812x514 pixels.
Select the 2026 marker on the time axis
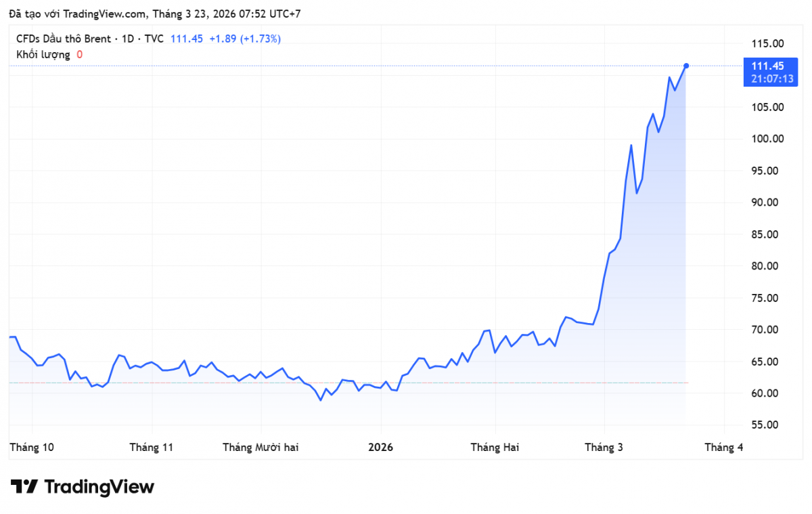point(380,447)
